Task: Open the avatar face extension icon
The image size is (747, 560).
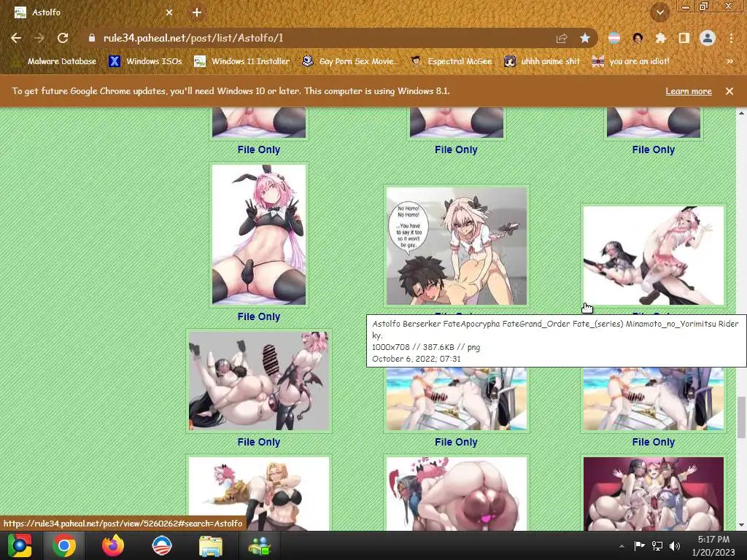Action: point(638,38)
